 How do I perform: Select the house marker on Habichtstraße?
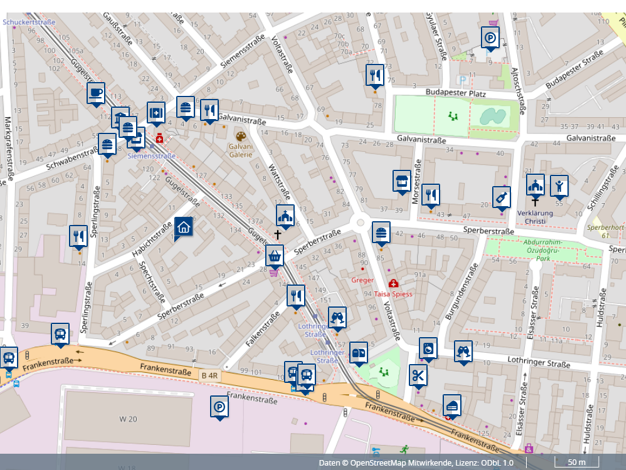(x=184, y=228)
